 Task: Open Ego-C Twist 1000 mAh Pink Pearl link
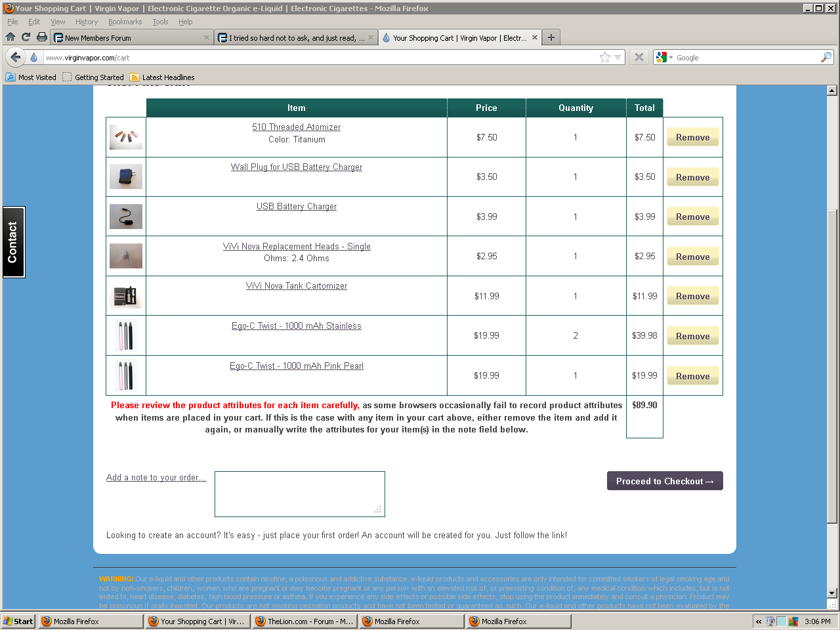(x=297, y=366)
